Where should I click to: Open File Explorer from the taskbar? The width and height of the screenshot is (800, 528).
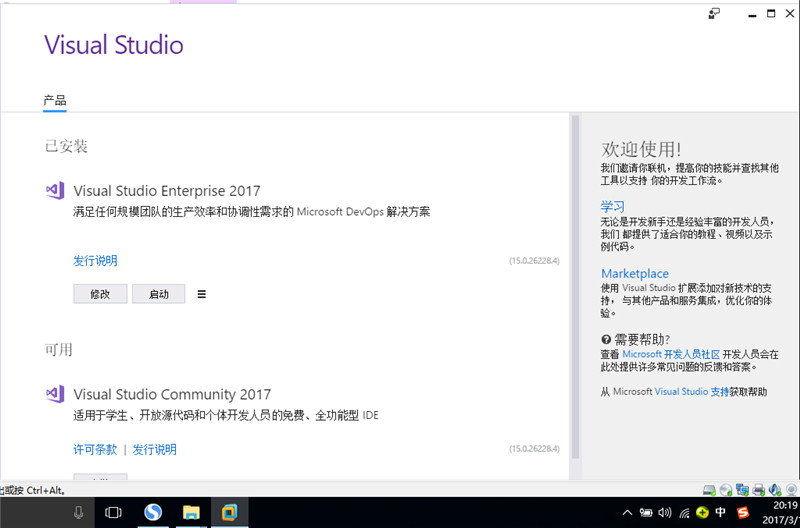pyautogui.click(x=191, y=512)
